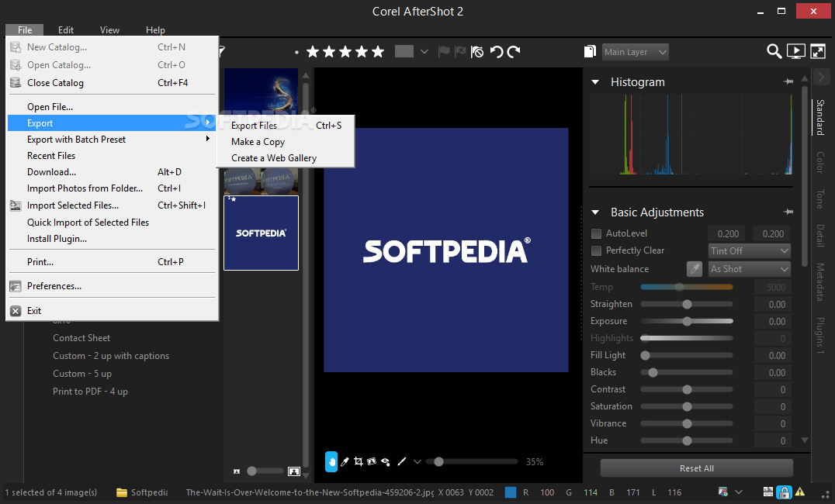
Task: Rotate image right with clockwise arrow
Action: tap(514, 52)
